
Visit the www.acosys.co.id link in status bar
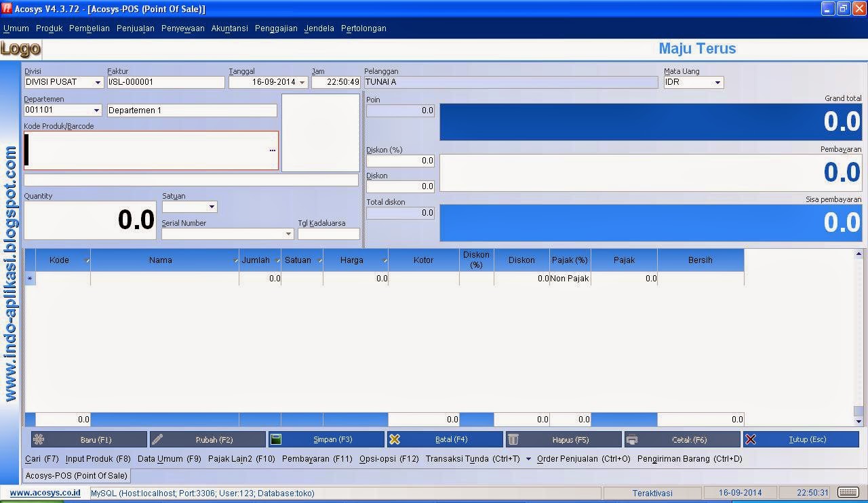(45, 493)
